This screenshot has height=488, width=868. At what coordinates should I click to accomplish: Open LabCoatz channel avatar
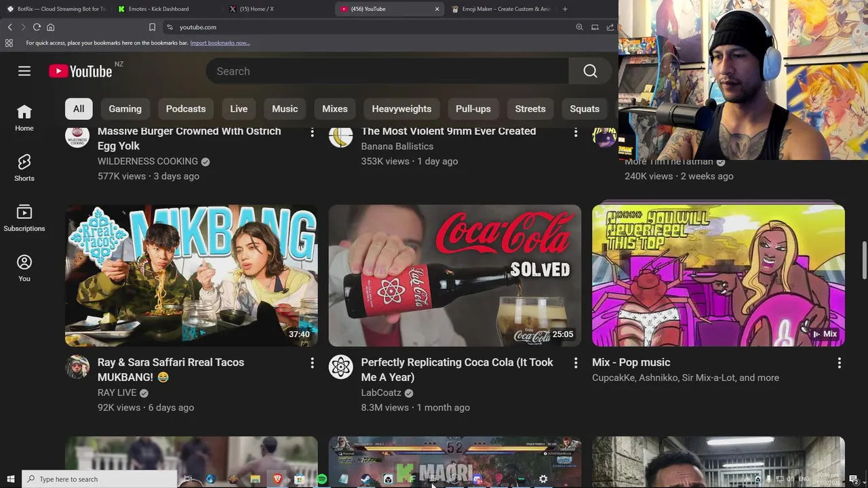point(340,367)
